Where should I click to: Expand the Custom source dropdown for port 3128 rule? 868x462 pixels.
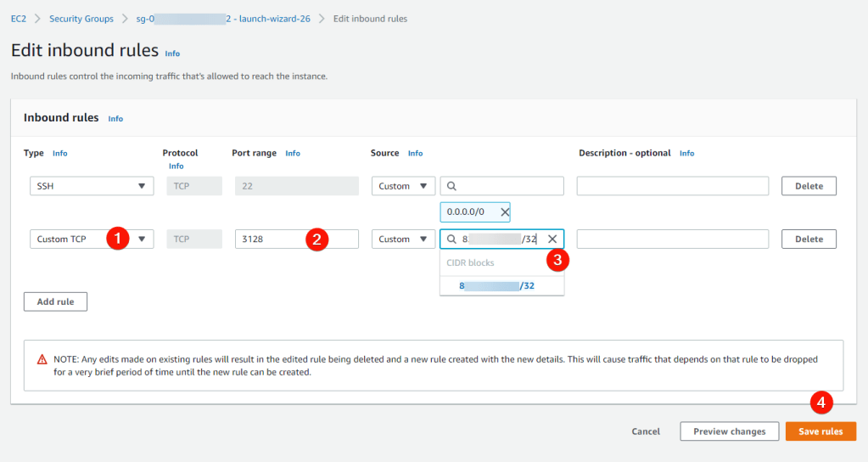click(x=403, y=239)
